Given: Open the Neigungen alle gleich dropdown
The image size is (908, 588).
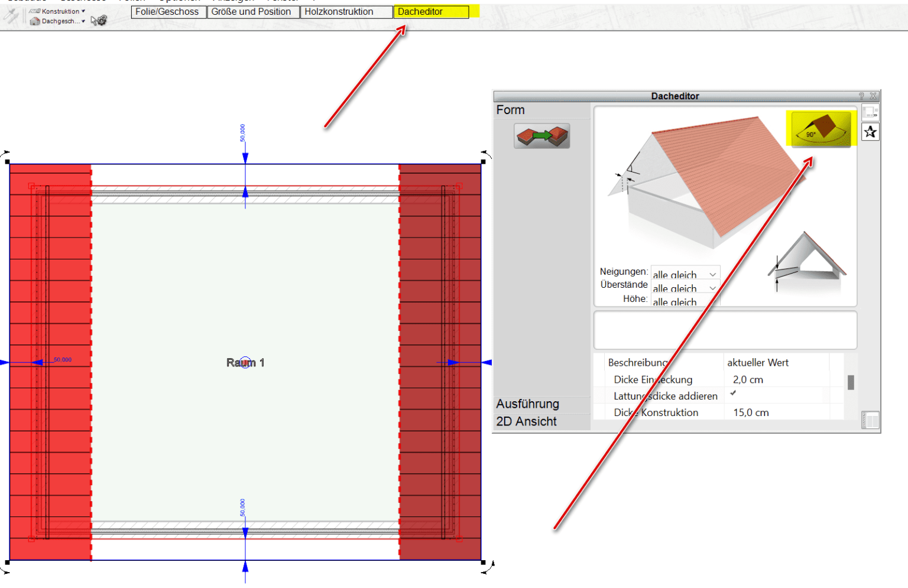Looking at the screenshot, I should click(713, 274).
